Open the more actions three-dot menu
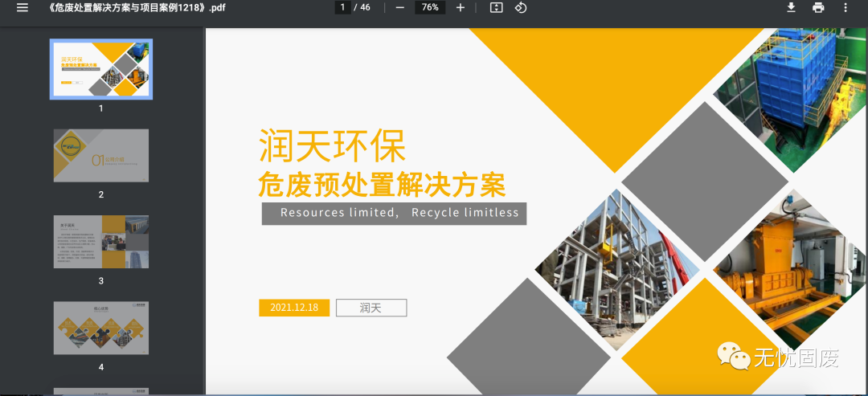The width and height of the screenshot is (868, 396). 845,8
